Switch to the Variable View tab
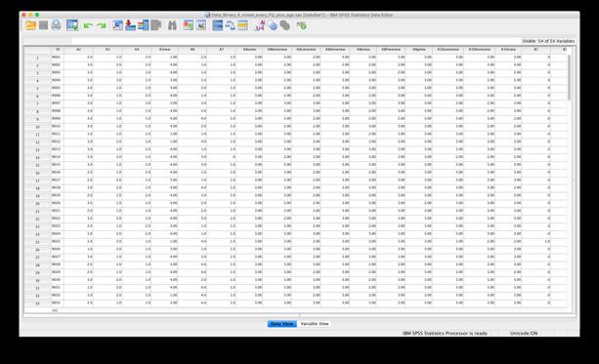Image resolution: width=599 pixels, height=364 pixels. point(315,324)
